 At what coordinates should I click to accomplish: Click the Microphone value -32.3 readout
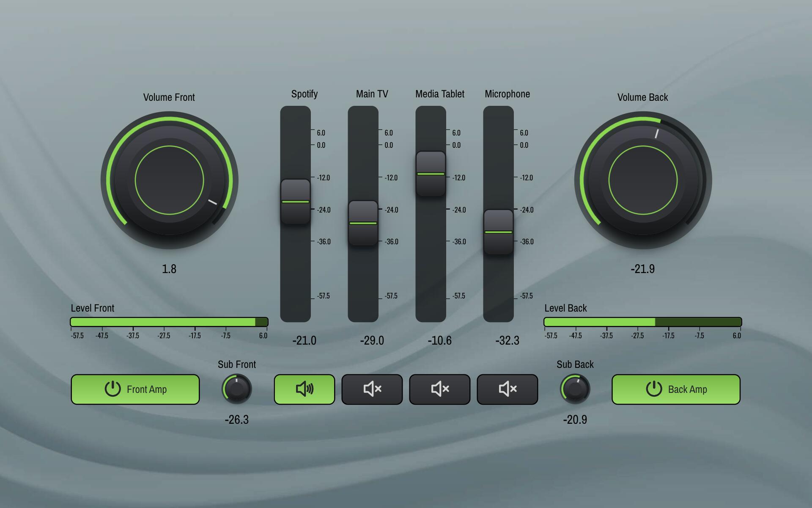[507, 340]
